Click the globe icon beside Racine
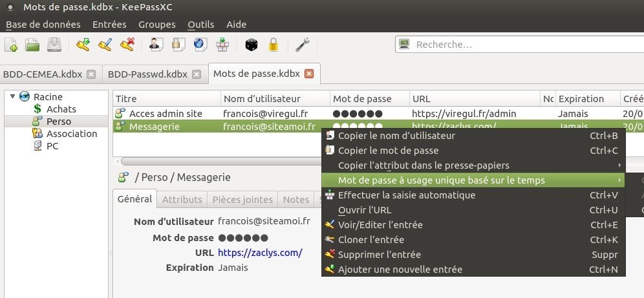Screen dimensions: 644x298 (x=25, y=97)
